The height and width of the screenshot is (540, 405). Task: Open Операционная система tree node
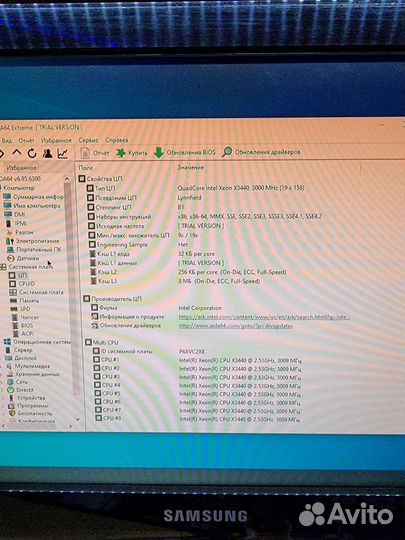tap(37, 342)
